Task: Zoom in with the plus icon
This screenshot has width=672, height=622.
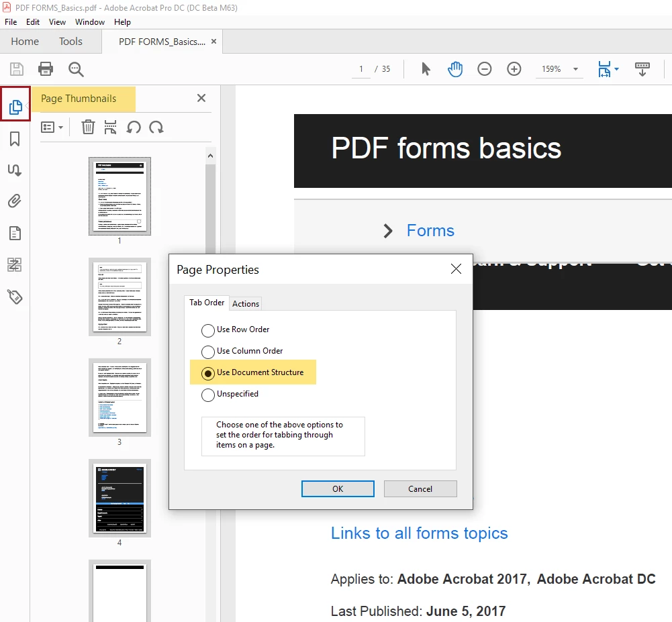Action: point(514,69)
